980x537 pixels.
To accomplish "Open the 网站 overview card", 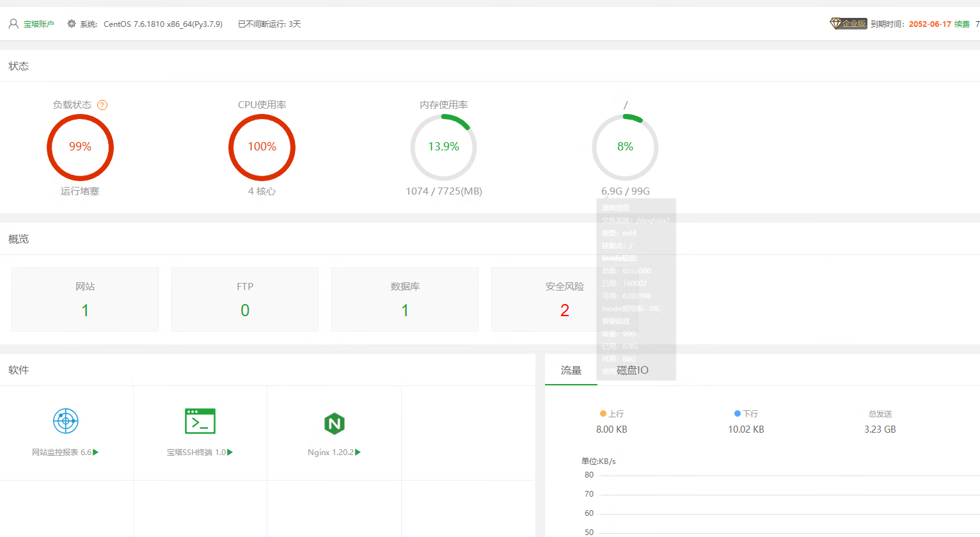I will coord(85,299).
